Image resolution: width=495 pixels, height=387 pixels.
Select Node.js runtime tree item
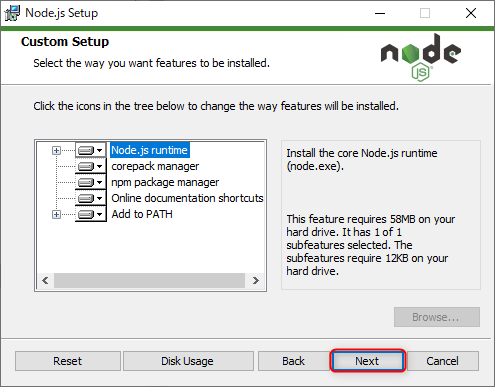point(150,150)
